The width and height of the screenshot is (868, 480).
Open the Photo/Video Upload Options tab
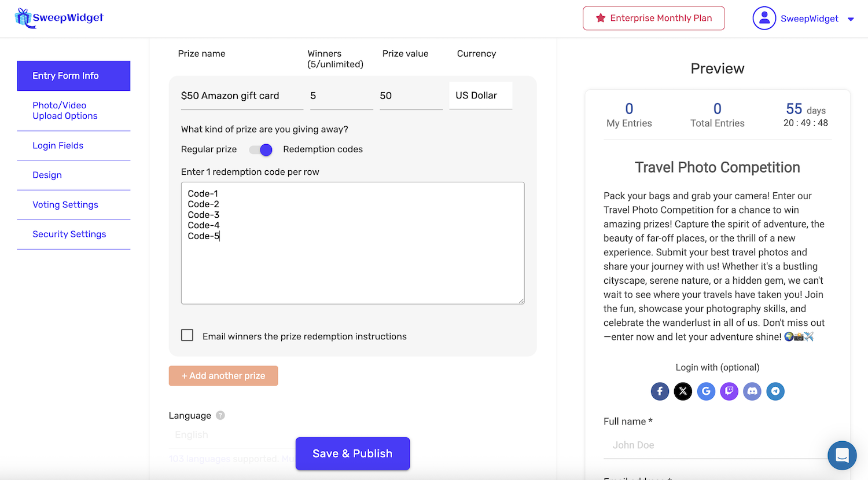point(65,111)
